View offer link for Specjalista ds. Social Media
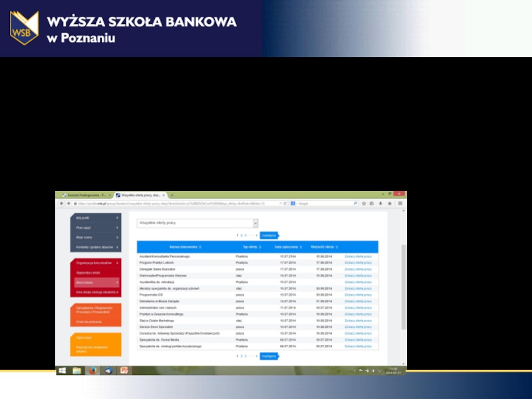The image size is (532, 399). [x=358, y=340]
